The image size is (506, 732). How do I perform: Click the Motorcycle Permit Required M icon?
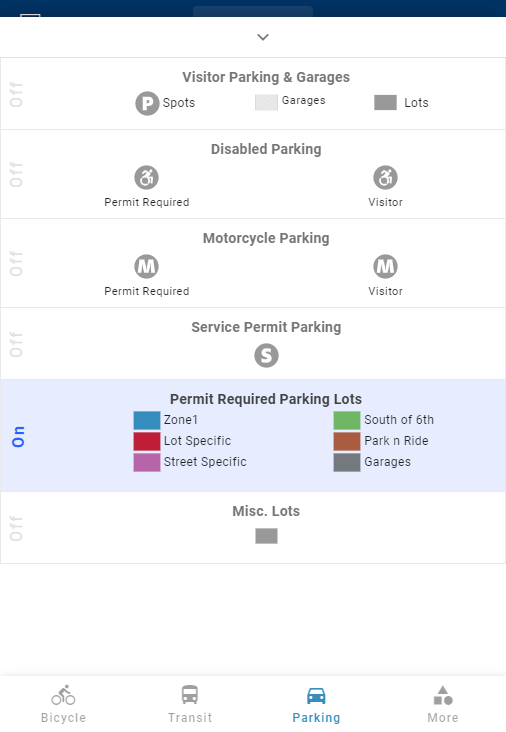[147, 267]
